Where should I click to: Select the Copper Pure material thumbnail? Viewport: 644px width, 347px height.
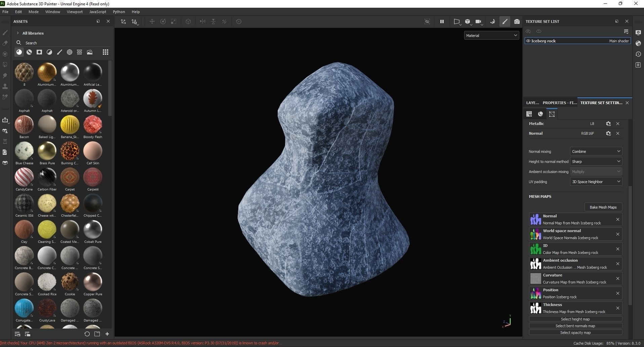tap(93, 282)
